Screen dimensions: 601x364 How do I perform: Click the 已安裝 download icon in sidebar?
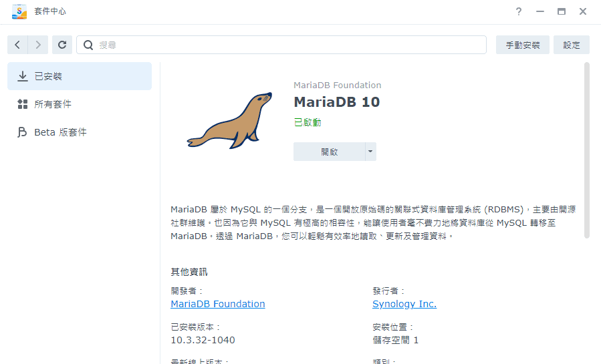click(x=23, y=76)
